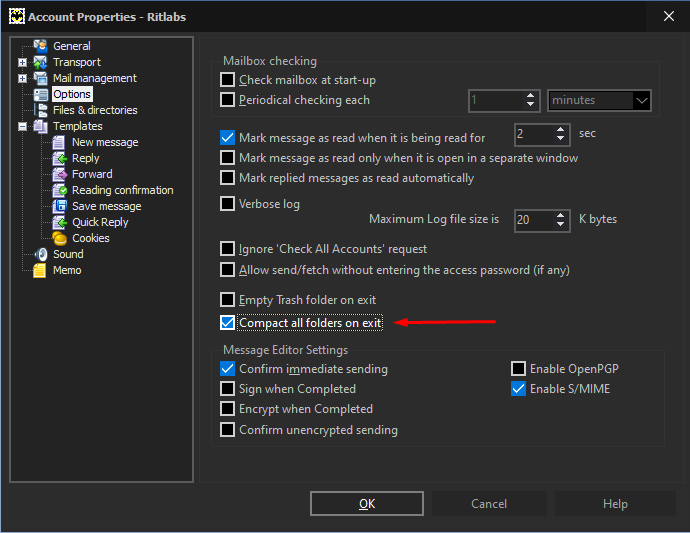Click the Save message disk icon
Screen dimensions: 690x533
coord(59,206)
